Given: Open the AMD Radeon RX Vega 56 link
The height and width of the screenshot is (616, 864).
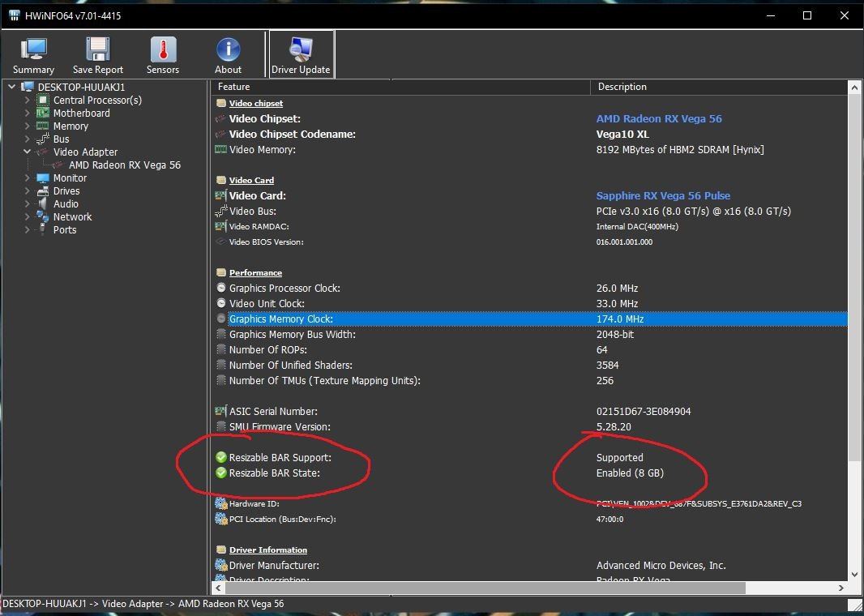Looking at the screenshot, I should click(x=659, y=118).
